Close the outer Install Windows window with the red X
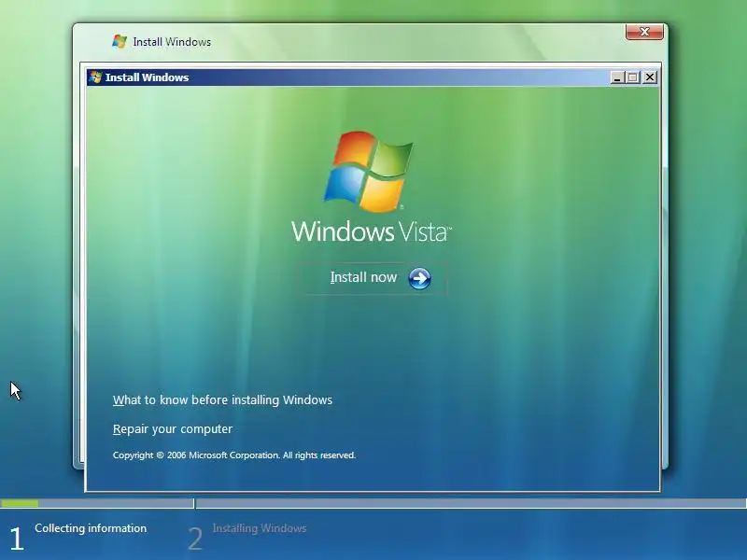The image size is (747, 560). [644, 32]
